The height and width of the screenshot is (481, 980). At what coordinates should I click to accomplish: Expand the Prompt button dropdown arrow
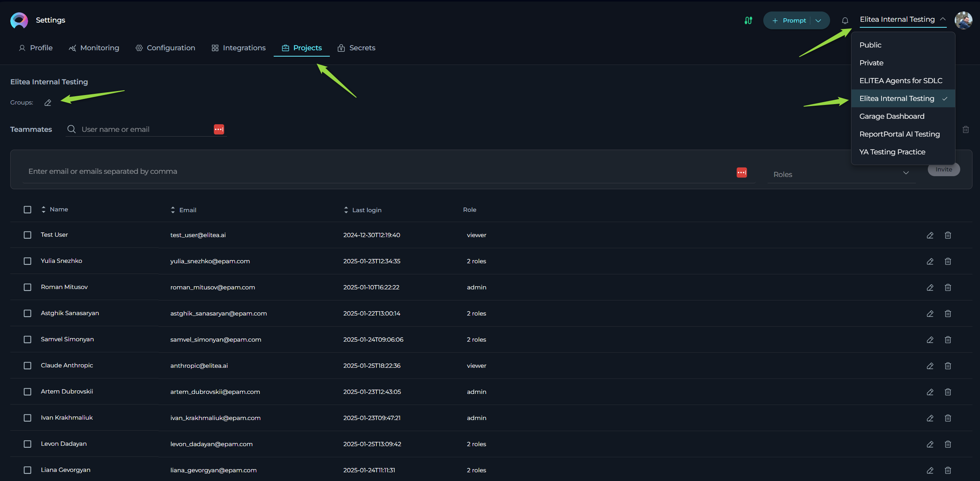point(819,21)
